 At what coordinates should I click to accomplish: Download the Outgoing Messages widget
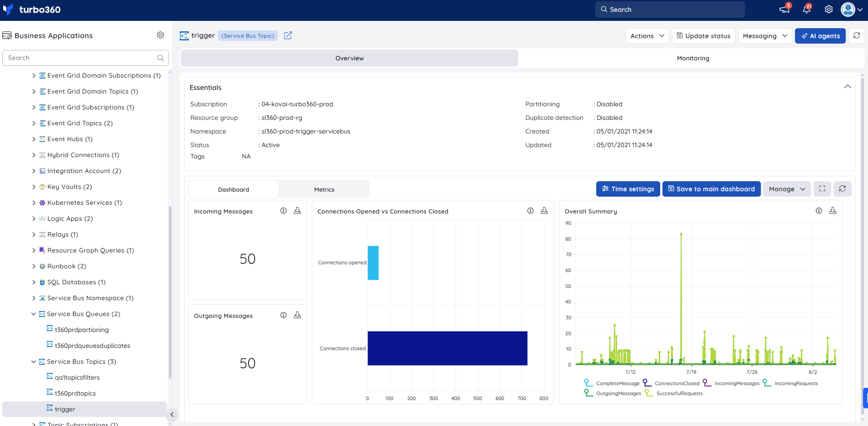297,315
